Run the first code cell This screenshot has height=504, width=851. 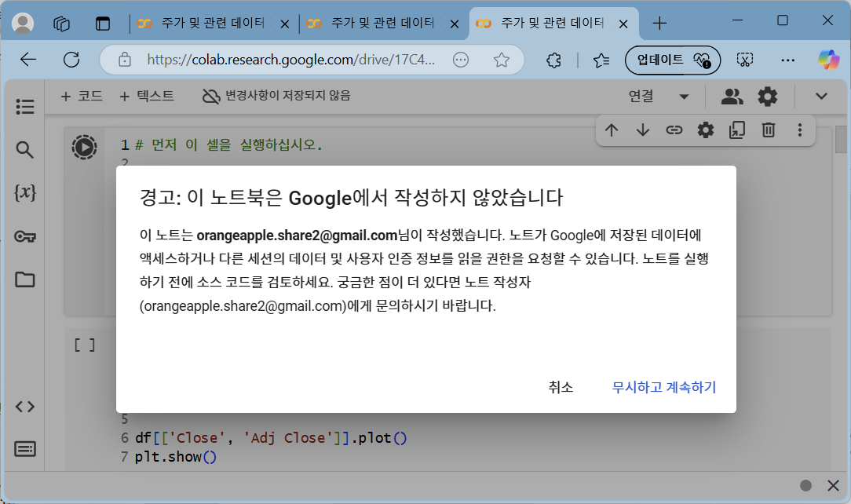pos(85,147)
